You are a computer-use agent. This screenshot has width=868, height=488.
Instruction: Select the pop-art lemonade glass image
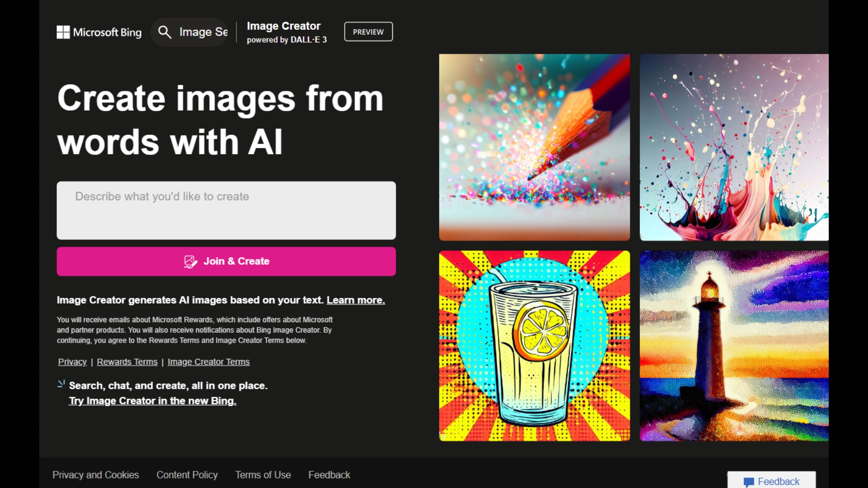(x=534, y=346)
